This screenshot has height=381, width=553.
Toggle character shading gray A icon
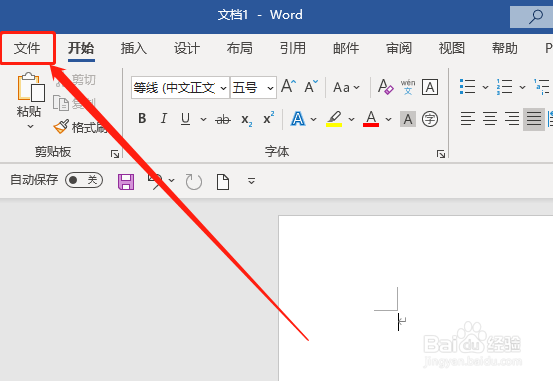[408, 119]
